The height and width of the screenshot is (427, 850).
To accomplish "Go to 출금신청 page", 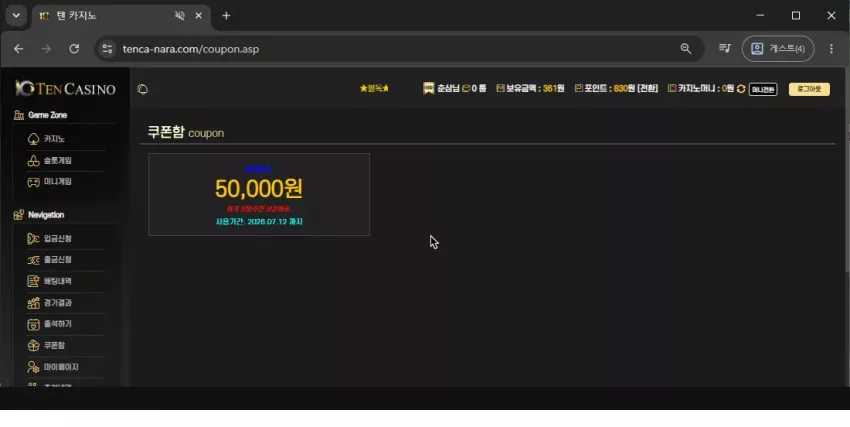I will [57, 260].
